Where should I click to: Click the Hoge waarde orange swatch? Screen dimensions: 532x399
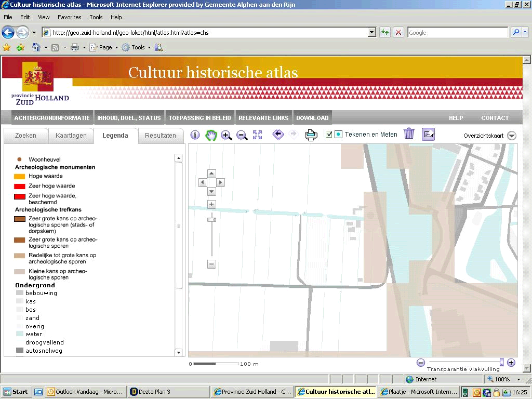pos(19,176)
